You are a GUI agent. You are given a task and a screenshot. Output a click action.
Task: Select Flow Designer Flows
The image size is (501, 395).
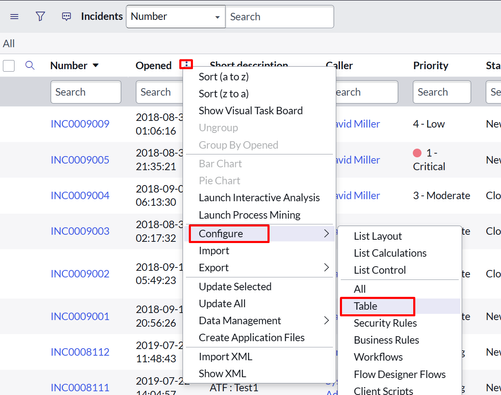[x=400, y=374]
